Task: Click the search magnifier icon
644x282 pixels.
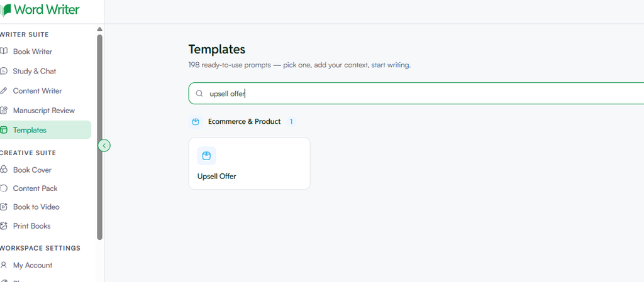Action: point(199,94)
